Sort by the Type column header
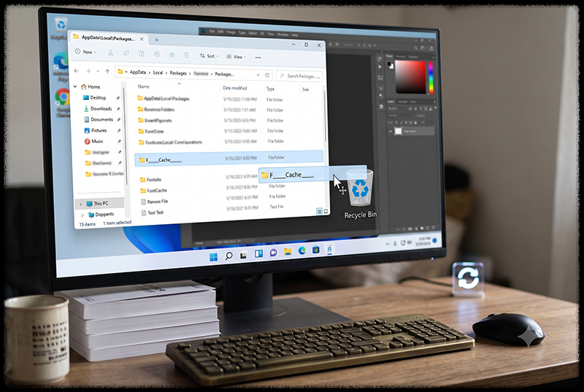584x392 pixels. (x=270, y=88)
